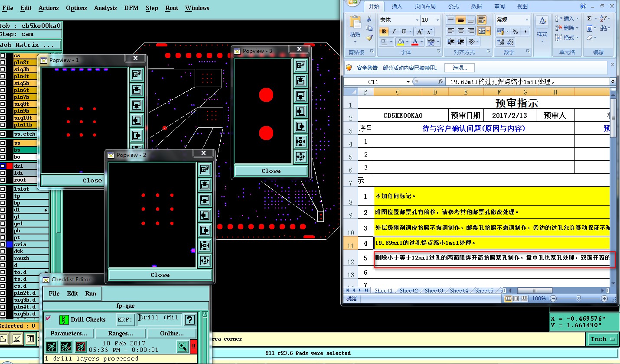Click the Job Matrix ... button
Screen dimensions: 620x364
tap(30, 45)
